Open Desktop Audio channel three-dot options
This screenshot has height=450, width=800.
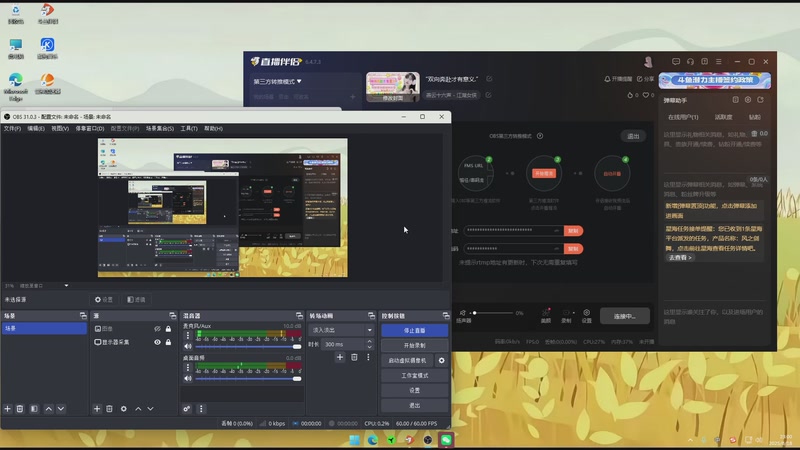tap(188, 367)
